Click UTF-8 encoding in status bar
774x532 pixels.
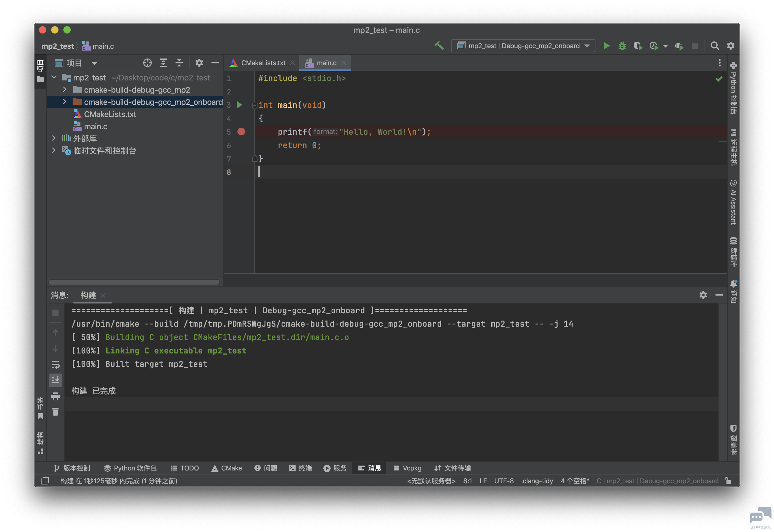(x=504, y=481)
